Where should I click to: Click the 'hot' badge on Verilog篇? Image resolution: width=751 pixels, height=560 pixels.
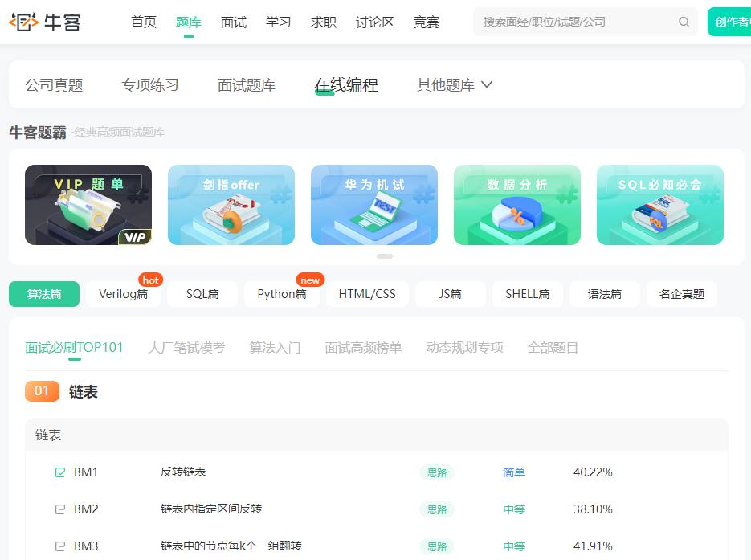tap(150, 281)
